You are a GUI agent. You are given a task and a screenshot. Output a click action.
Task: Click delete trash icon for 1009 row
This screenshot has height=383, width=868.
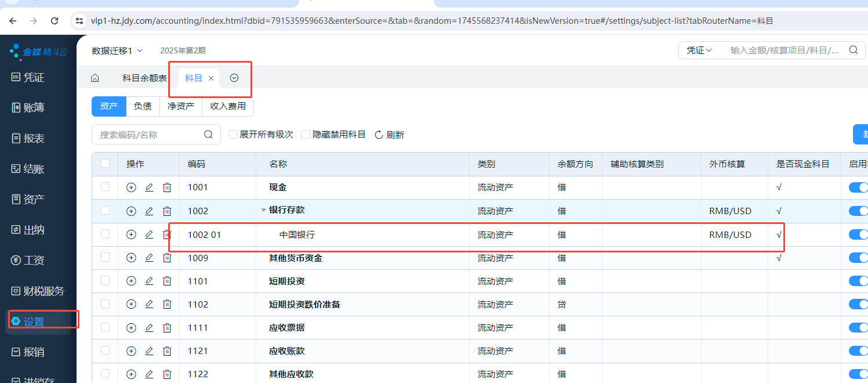[x=167, y=258]
